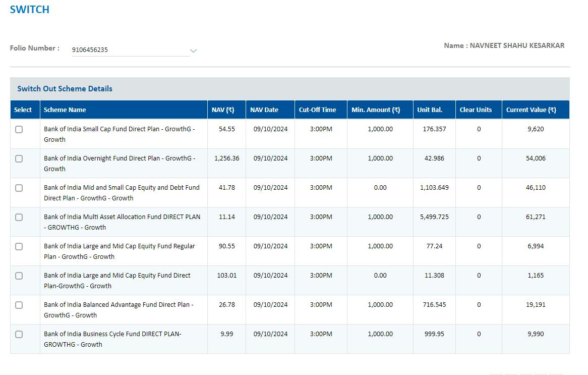Select the Business Cycle Fund checkbox
Viewport: 588px width, 375px height.
click(x=19, y=335)
